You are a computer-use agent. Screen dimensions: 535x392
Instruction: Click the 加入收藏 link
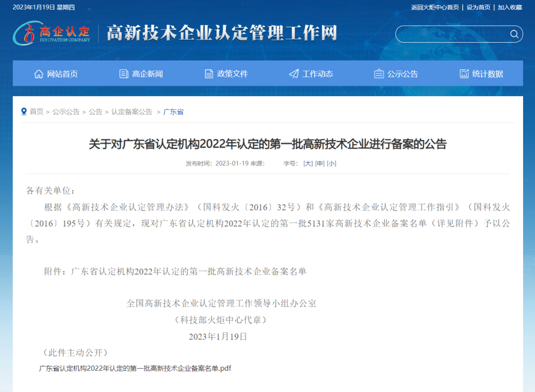point(510,7)
